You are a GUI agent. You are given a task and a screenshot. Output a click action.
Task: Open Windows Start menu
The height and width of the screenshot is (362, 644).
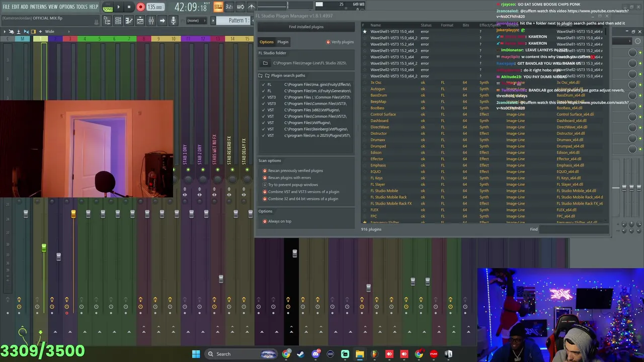point(196,354)
